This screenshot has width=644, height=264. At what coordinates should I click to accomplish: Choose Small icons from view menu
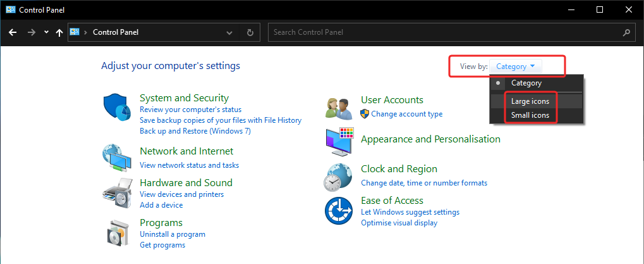[530, 116]
